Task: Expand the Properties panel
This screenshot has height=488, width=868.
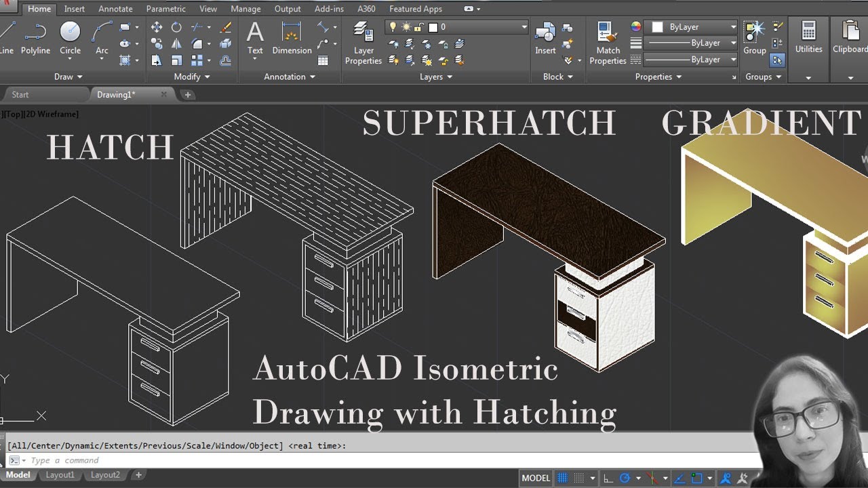Action: point(658,77)
